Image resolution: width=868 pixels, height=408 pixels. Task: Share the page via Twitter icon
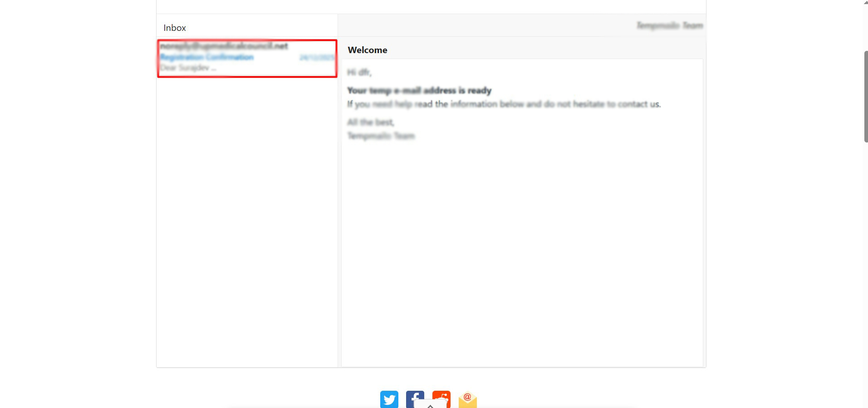[389, 399]
